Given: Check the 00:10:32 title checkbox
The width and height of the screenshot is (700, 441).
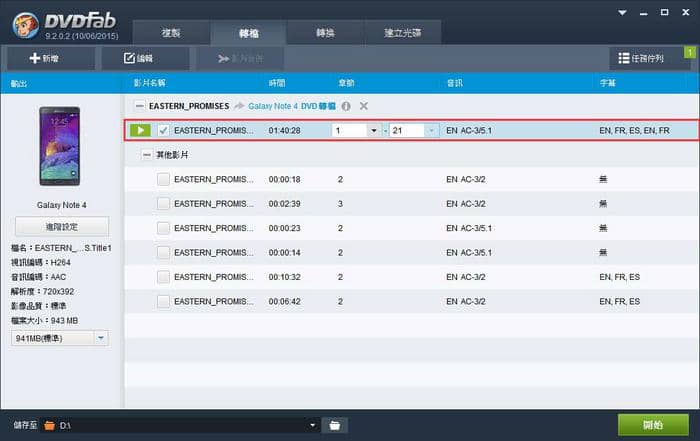Looking at the screenshot, I should tap(163, 277).
